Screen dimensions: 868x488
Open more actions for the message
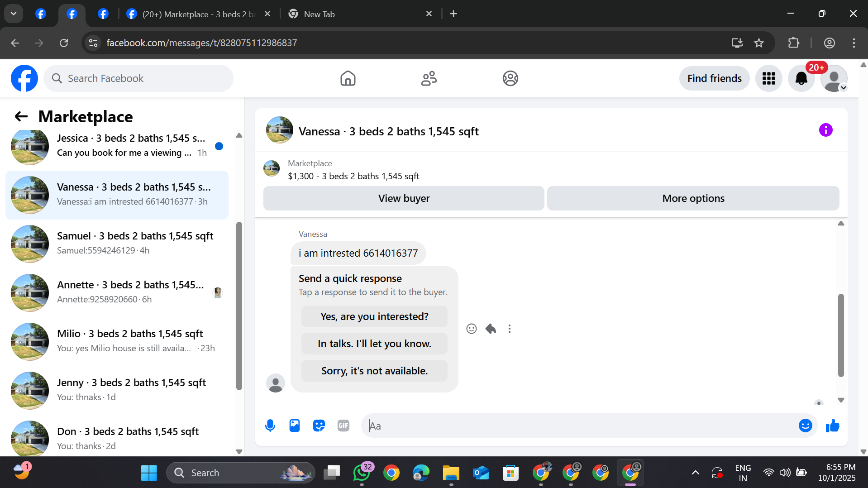coord(510,329)
